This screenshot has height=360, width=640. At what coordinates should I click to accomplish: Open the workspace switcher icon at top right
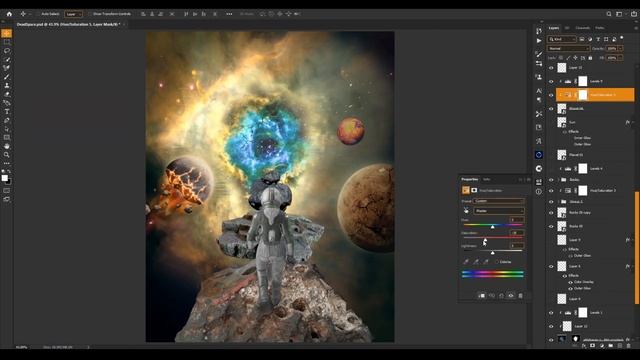point(619,14)
